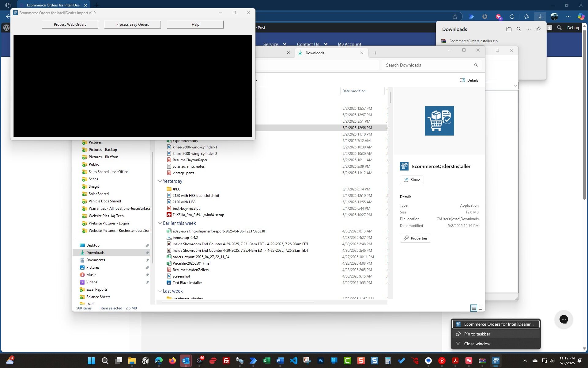The width and height of the screenshot is (588, 368).
Task: Collapse the Earlier this week group
Action: (160, 223)
